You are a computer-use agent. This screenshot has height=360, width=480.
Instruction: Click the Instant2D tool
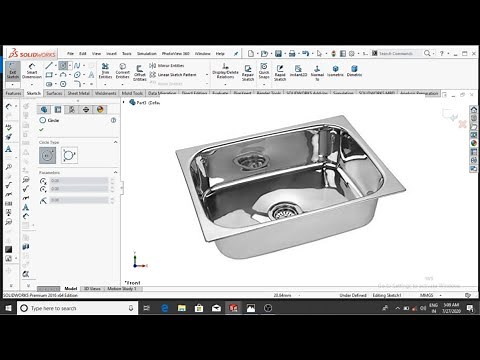coord(298,71)
